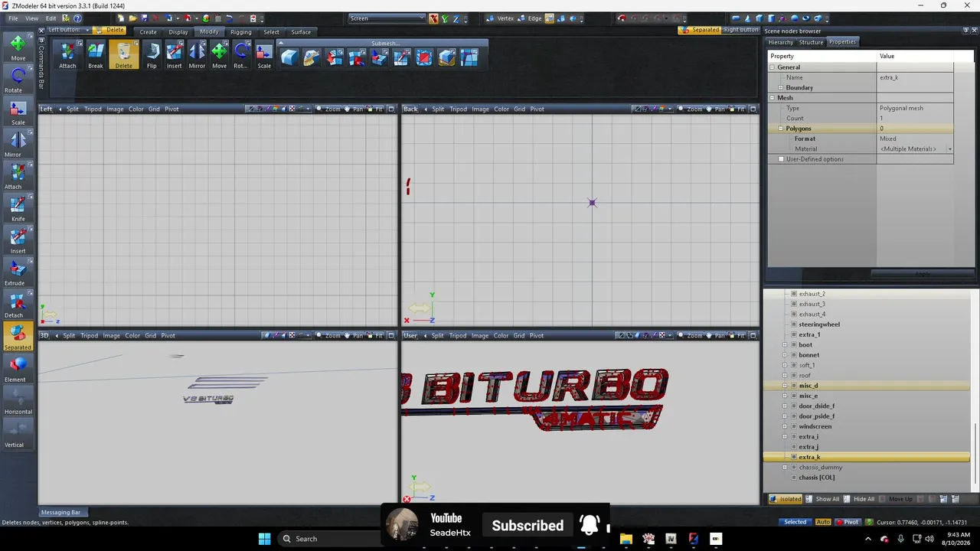
Task: Expand the windscreen tree node
Action: coord(785,426)
